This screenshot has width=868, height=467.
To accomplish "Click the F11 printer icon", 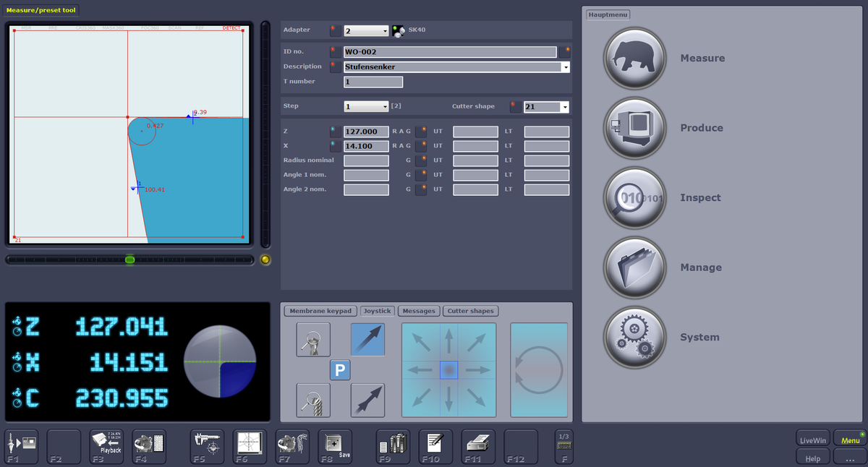I will 478,445.
